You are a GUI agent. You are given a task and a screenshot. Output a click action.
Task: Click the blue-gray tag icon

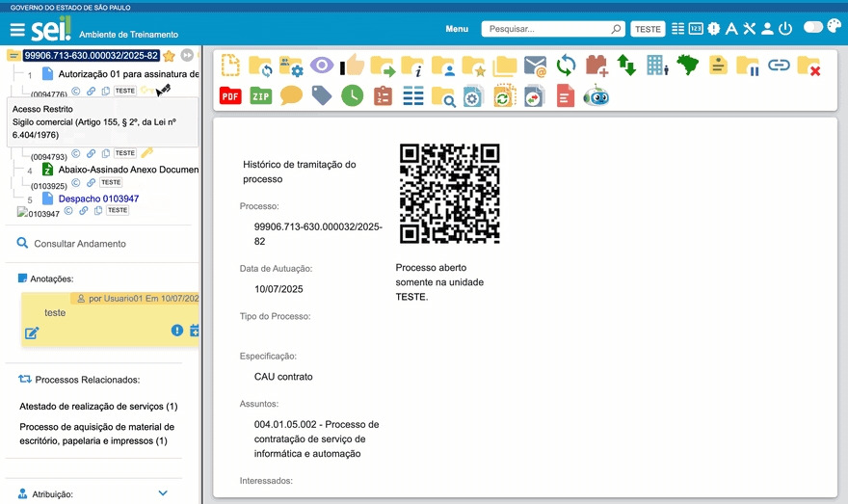322,95
